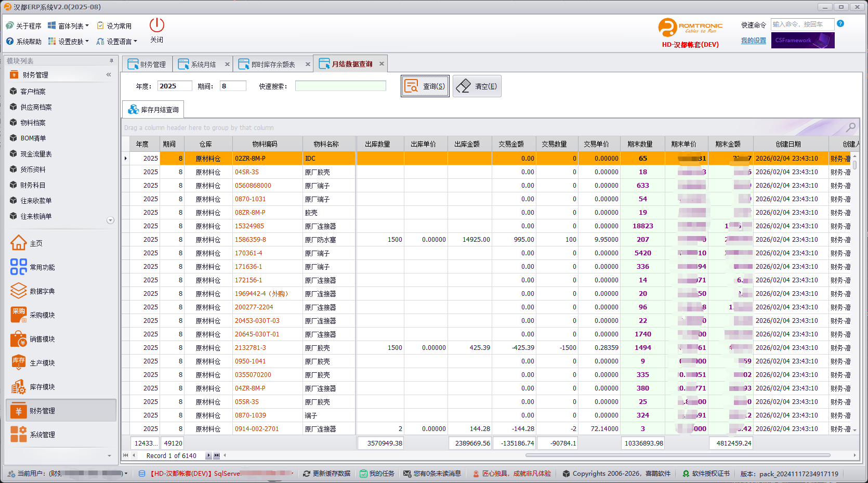Click the grid search magnifier icon

[851, 127]
